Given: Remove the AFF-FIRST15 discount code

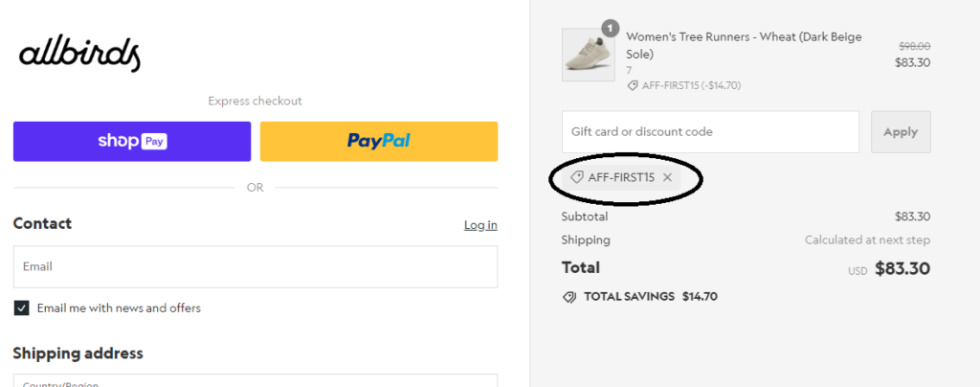Looking at the screenshot, I should [668, 178].
